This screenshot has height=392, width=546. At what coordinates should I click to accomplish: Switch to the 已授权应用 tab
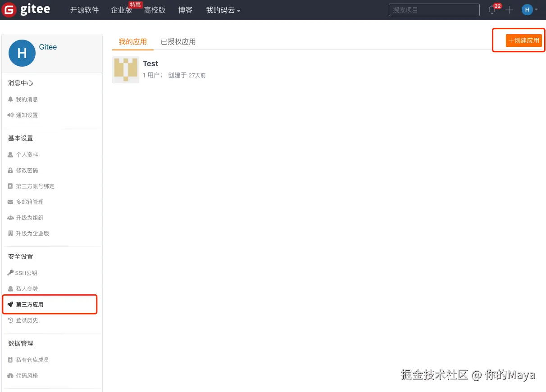(x=178, y=41)
